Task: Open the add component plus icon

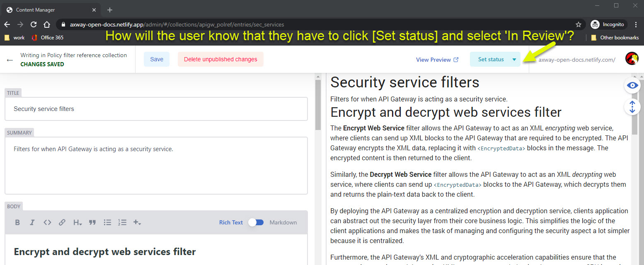Action: tap(137, 222)
